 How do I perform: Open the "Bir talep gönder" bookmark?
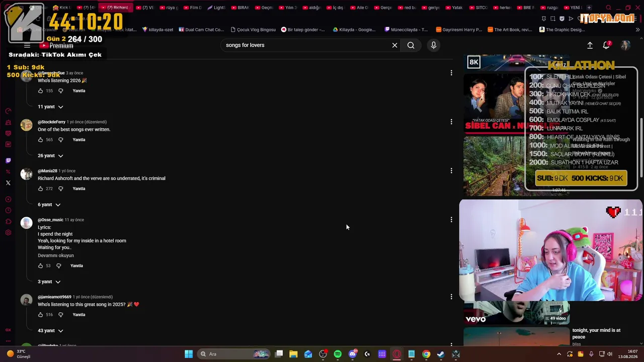coord(303,30)
